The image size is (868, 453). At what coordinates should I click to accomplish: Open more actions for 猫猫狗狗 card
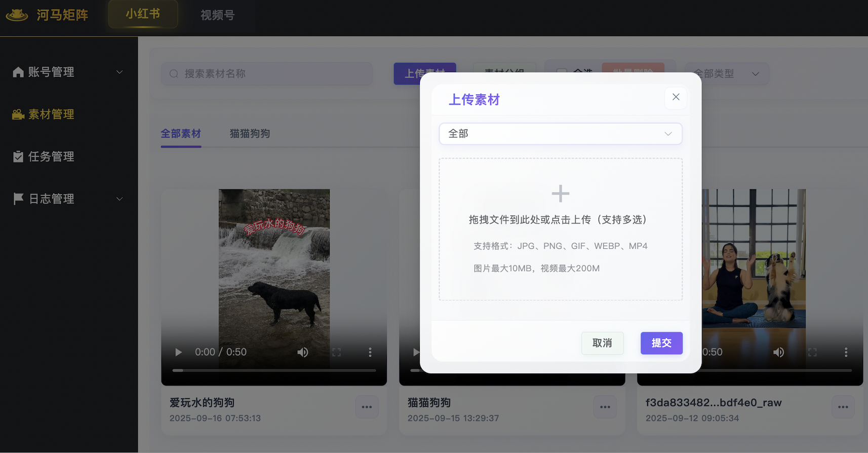(605, 407)
